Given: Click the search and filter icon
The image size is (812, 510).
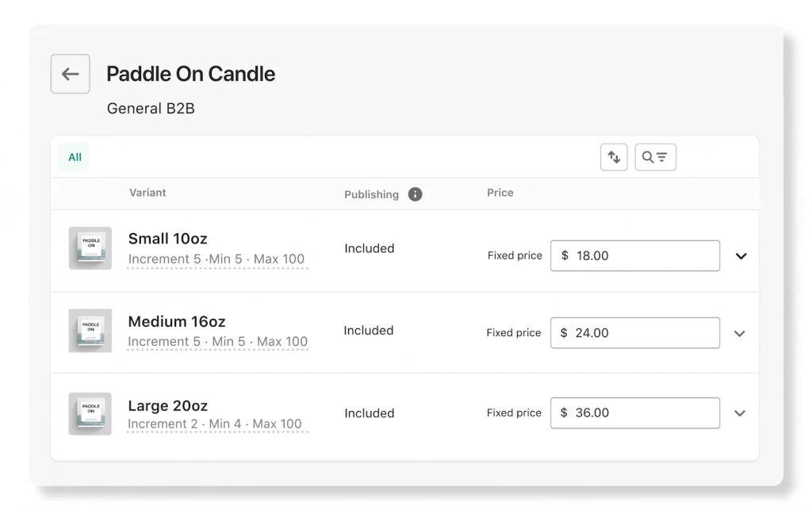Looking at the screenshot, I should (x=655, y=156).
